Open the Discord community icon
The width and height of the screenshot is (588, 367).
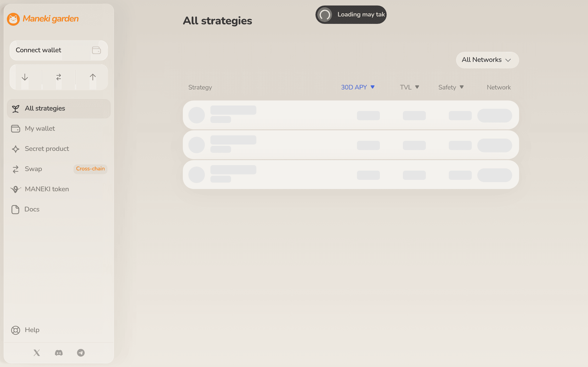pyautogui.click(x=59, y=353)
